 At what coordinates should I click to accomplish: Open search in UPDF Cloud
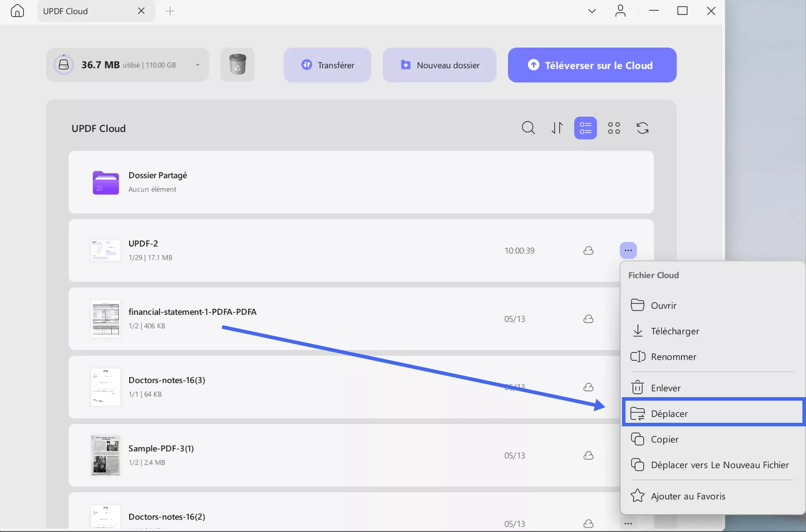click(528, 128)
